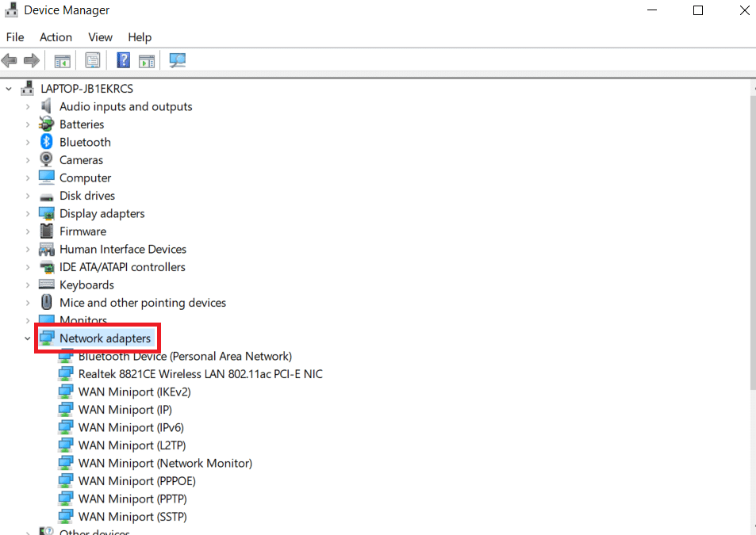Select WAN Miniport (PPTP)
756x535 pixels.
coord(132,499)
